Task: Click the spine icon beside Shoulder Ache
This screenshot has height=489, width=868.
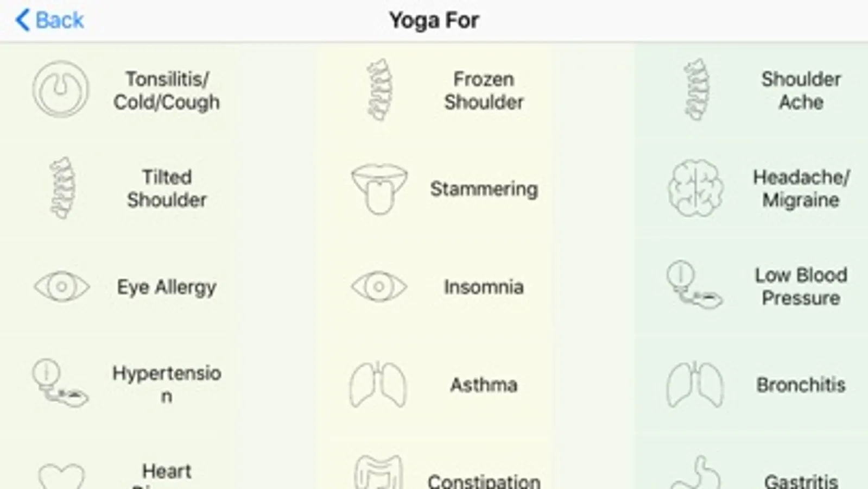Action: point(696,90)
